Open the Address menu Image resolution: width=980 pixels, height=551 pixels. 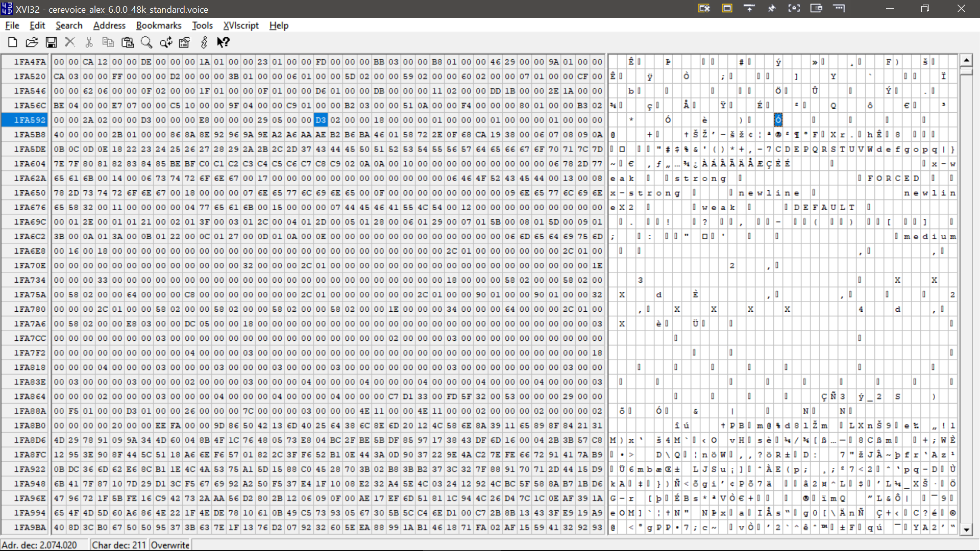tap(109, 26)
